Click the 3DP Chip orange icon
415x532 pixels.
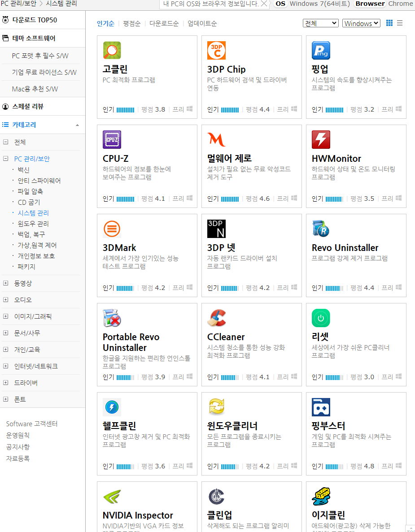pyautogui.click(x=216, y=50)
